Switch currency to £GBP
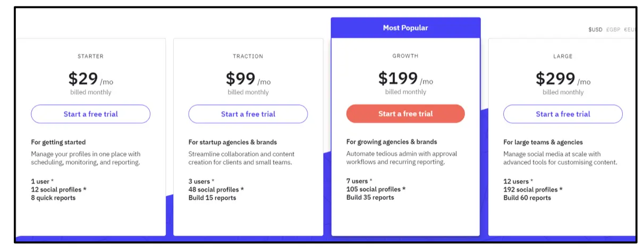Screen dimensions: 644x251 click(613, 30)
